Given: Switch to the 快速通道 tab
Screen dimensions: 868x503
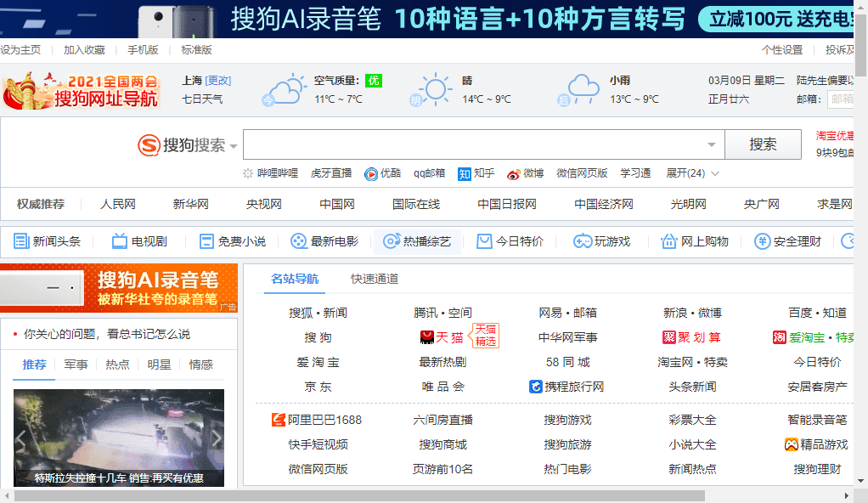Looking at the screenshot, I should pos(375,279).
